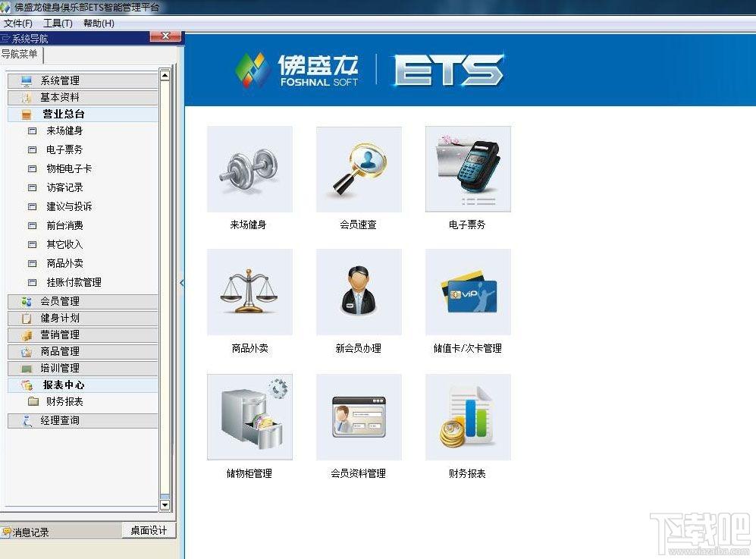
Task: Click navigation scrollbar down arrow
Action: (x=165, y=505)
